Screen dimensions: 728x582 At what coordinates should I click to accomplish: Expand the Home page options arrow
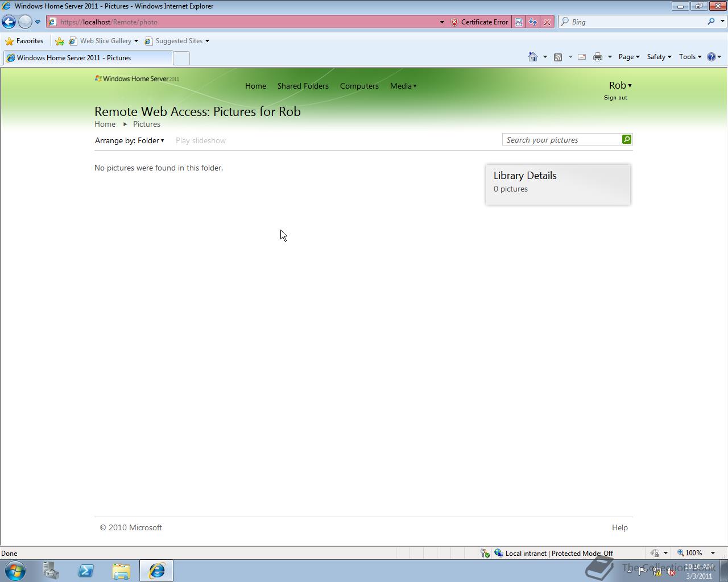point(545,57)
